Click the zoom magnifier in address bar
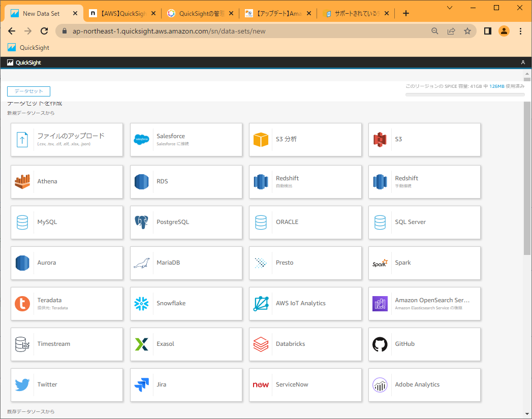Screen dimensions: 532x419 434,31
